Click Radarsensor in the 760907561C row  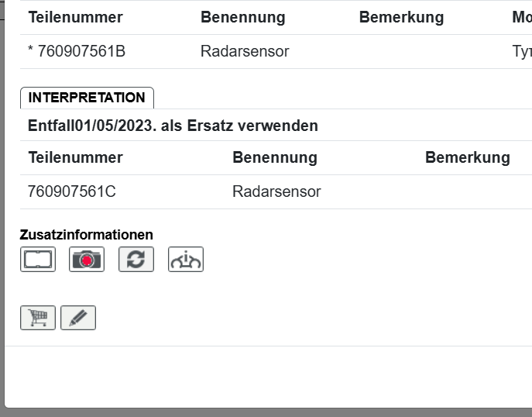276,191
